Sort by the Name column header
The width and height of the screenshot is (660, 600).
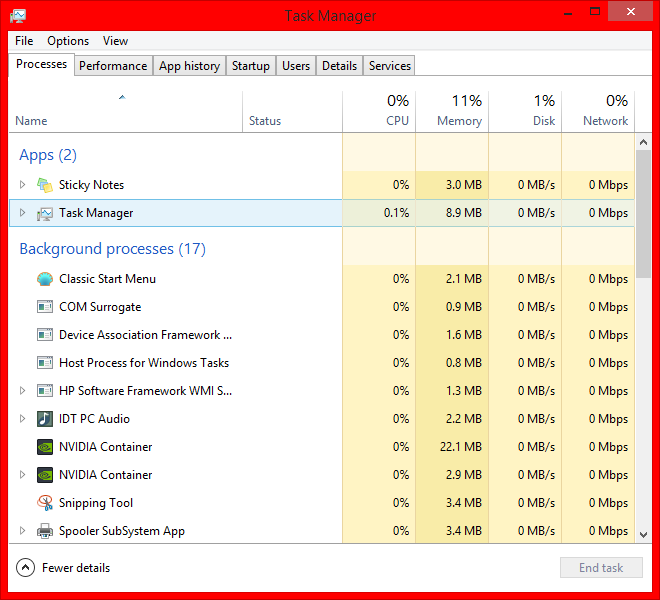[125, 112]
